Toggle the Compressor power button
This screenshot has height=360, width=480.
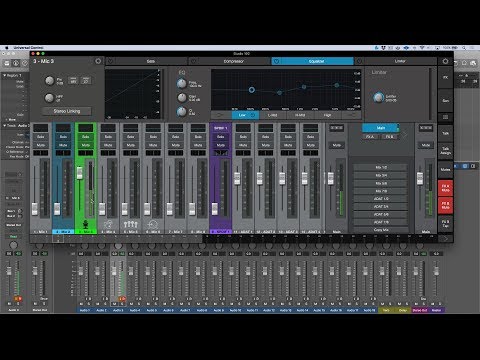click(x=193, y=61)
